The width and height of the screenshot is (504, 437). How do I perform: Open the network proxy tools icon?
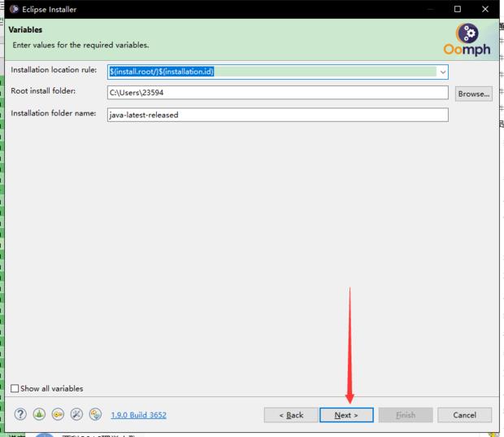coord(76,414)
